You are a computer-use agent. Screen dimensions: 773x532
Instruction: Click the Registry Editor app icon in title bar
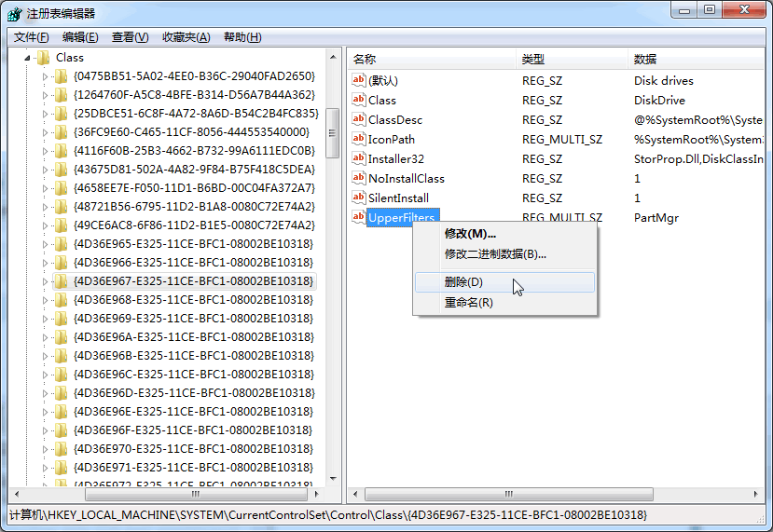click(15, 13)
